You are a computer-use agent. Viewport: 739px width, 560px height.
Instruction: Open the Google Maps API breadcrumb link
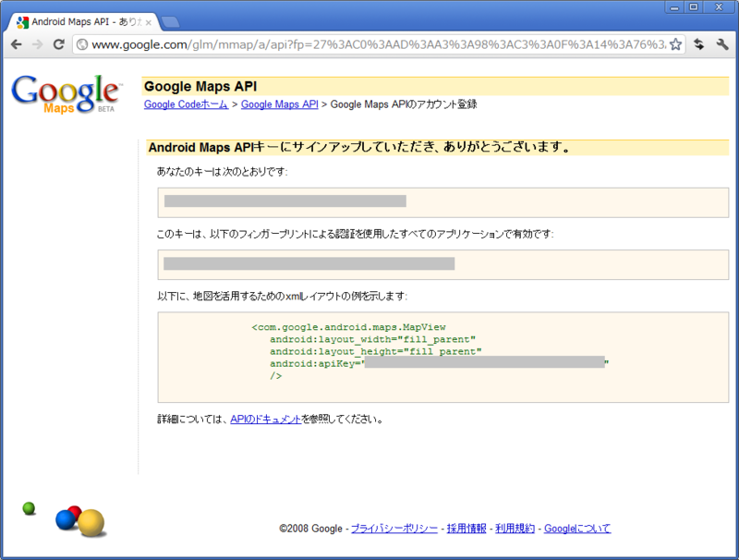[x=280, y=104]
